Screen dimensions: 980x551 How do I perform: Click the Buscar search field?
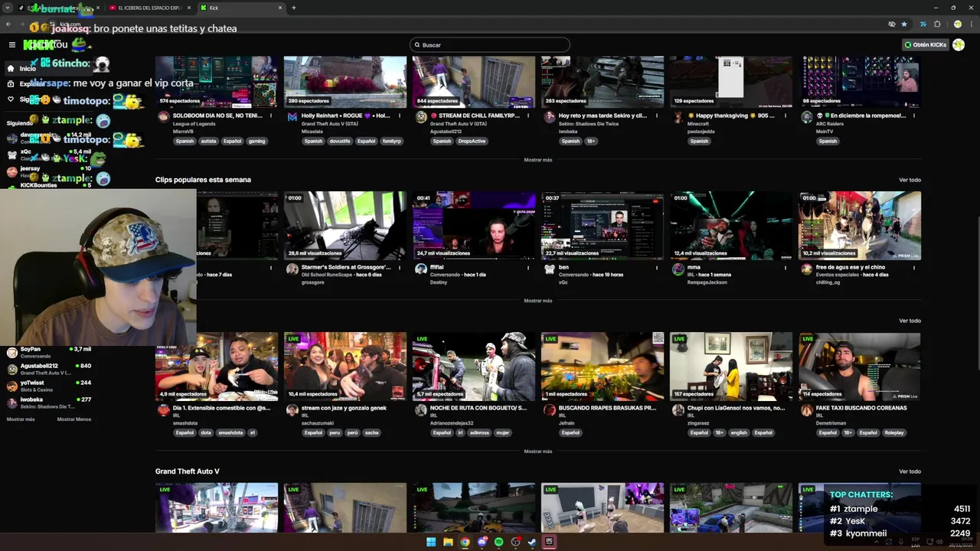(x=490, y=44)
